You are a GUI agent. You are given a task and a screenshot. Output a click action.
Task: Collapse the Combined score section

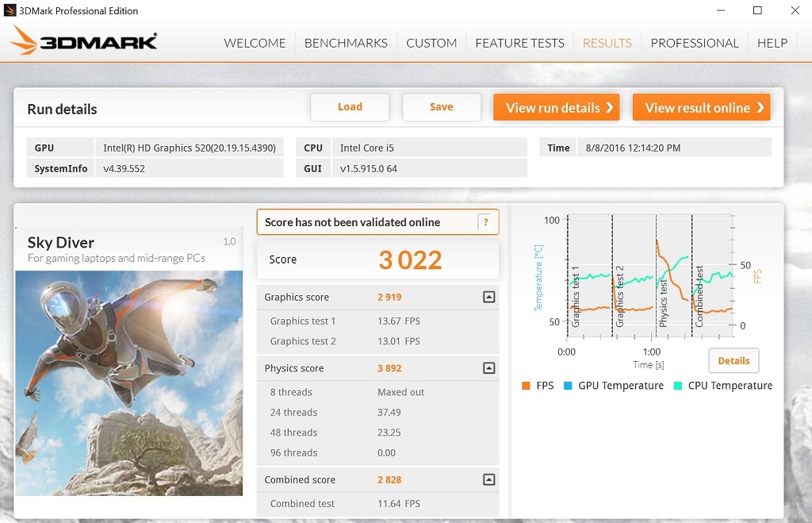coord(488,479)
